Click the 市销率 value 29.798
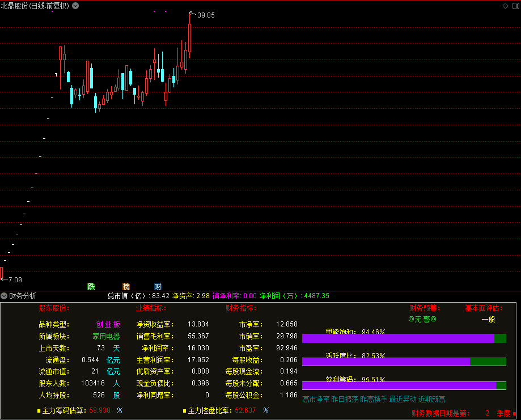Image resolution: width=521 pixels, height=420 pixels. point(287,336)
